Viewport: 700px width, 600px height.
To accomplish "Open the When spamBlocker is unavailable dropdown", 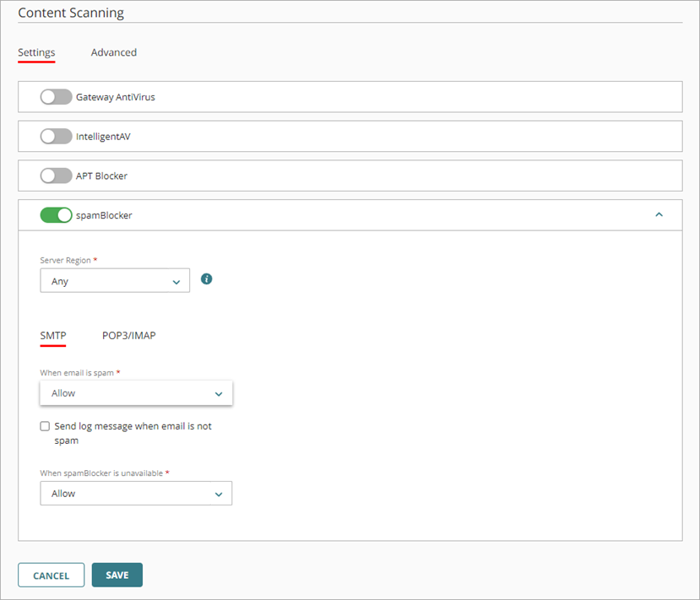I will (x=135, y=493).
